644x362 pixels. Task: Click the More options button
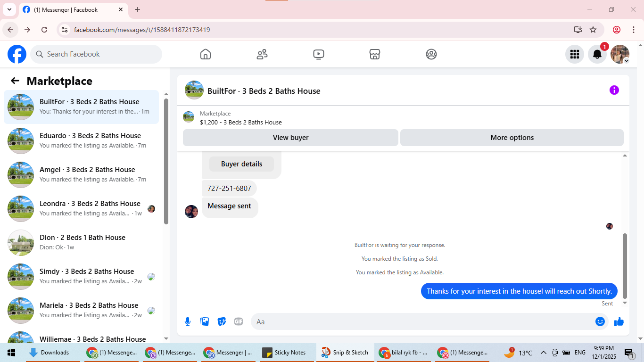pos(512,138)
